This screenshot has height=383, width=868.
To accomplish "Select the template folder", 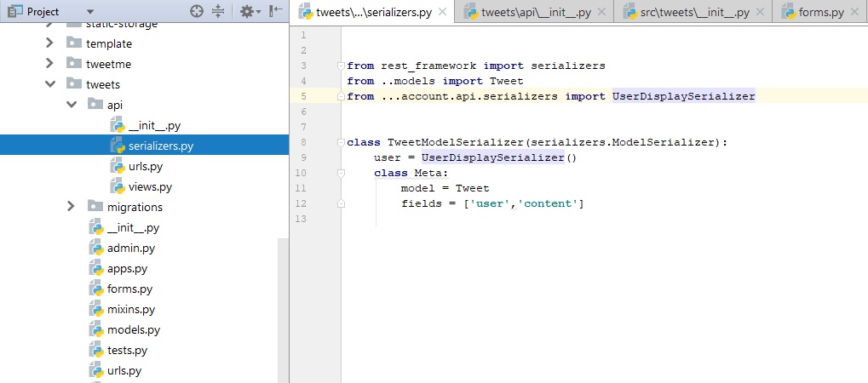I will tap(109, 43).
